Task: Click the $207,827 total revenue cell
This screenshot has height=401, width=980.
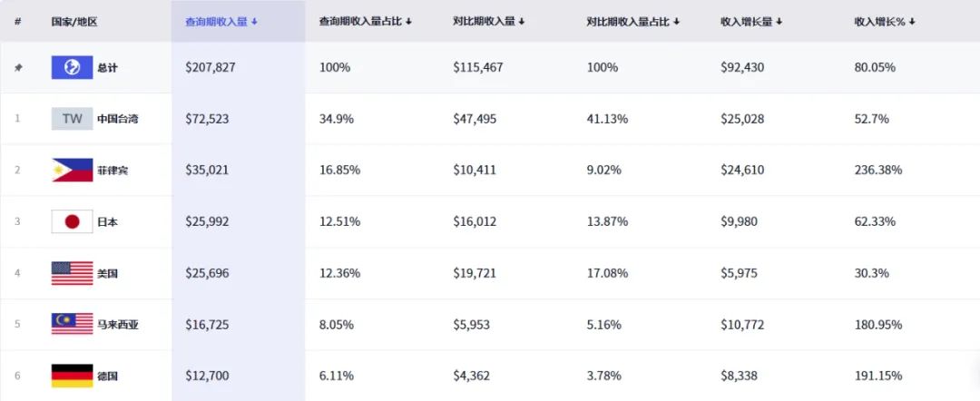Action: click(x=210, y=68)
